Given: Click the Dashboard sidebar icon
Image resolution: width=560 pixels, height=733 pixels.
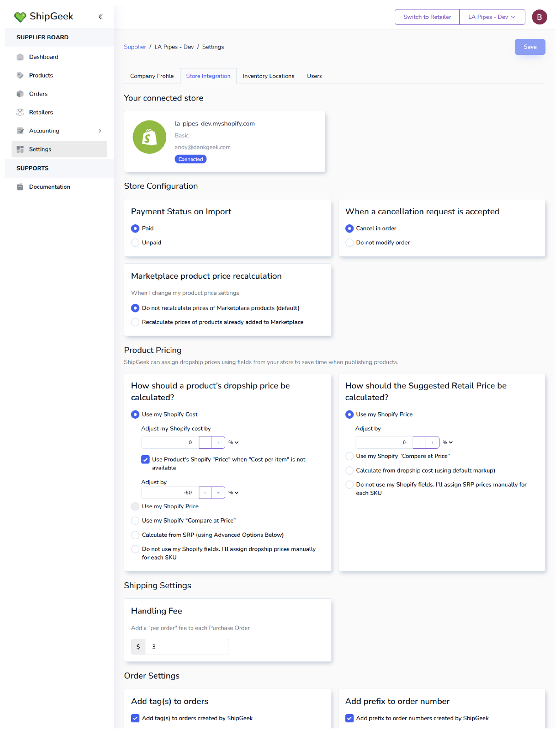Looking at the screenshot, I should tap(20, 57).
